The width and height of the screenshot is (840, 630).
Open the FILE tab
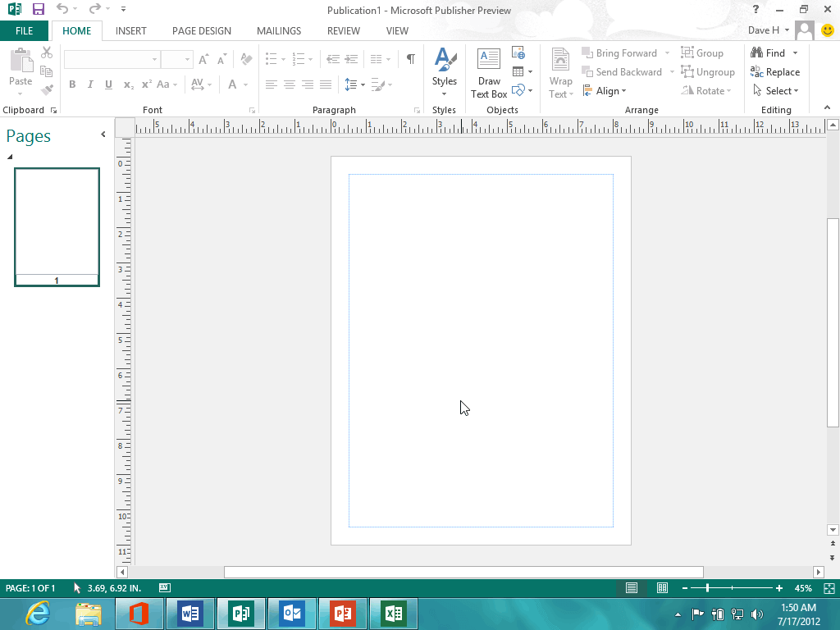pyautogui.click(x=24, y=31)
